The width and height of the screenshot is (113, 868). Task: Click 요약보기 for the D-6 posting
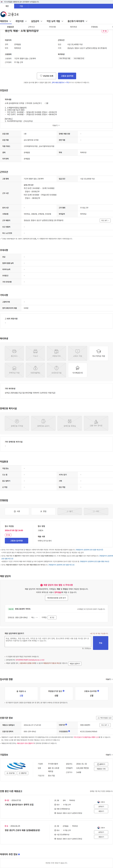(x=101, y=832)
